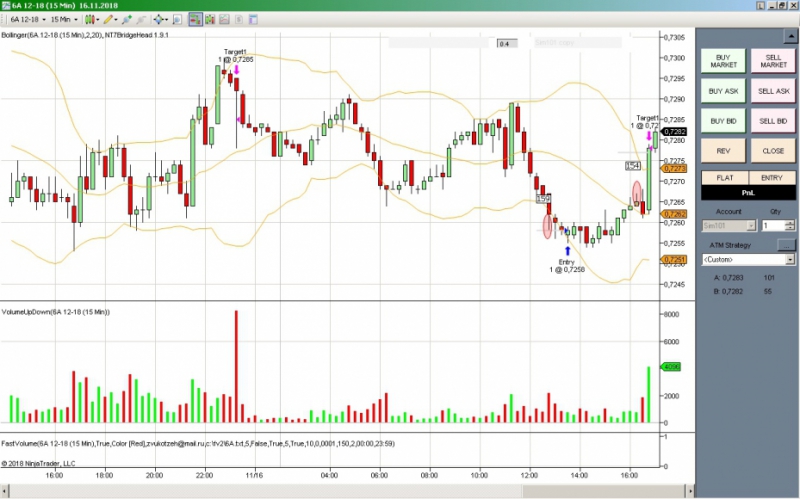Screen dimensions: 800x499
Task: Click the 0,7282 current price marker
Action: (x=674, y=132)
